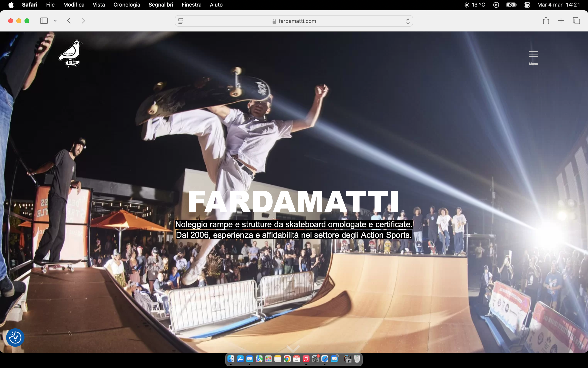Click the 'Noleggio rampe e strutture' tagline line

pos(294,224)
